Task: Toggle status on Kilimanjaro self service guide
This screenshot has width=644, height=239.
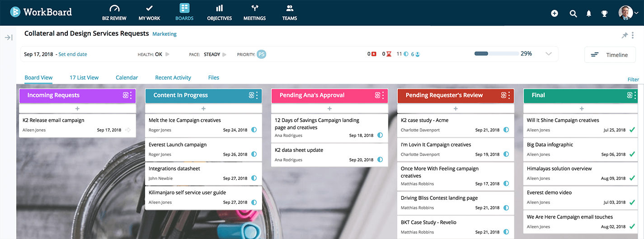Action: click(x=254, y=202)
